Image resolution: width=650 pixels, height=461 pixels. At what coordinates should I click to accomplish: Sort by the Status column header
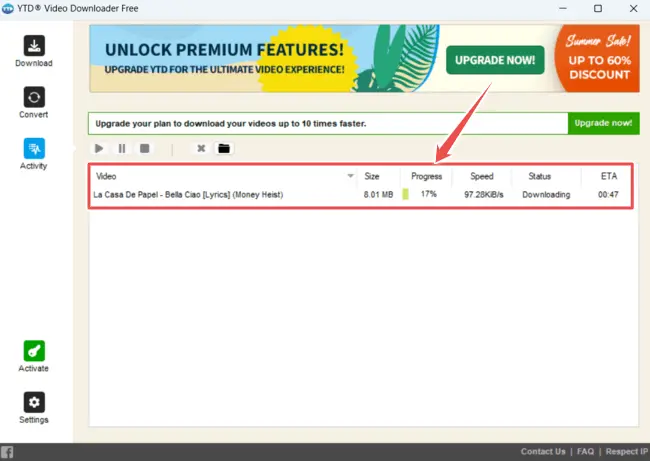point(539,176)
